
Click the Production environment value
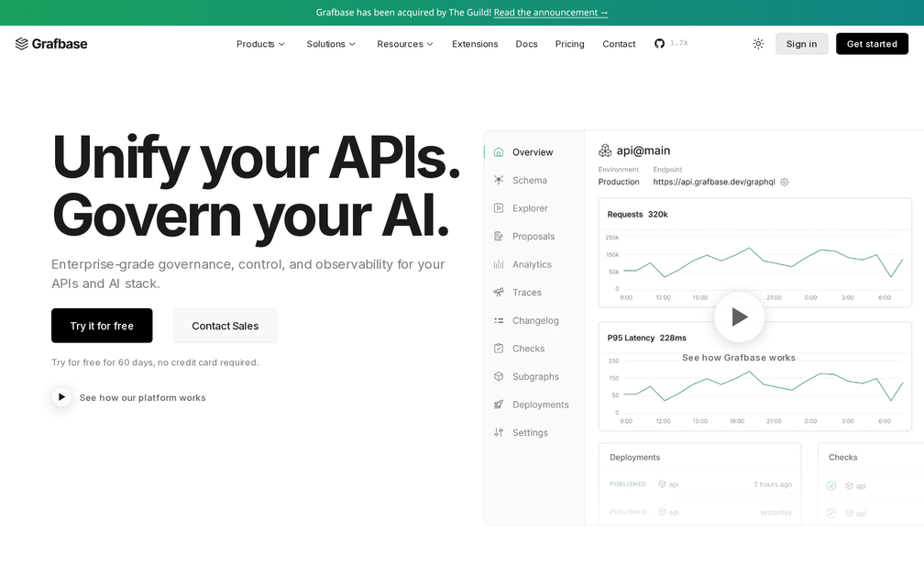[619, 182]
